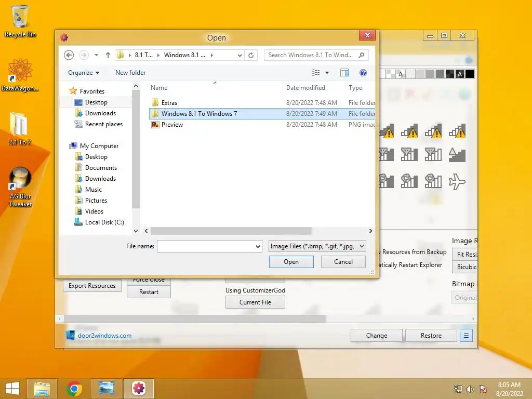Expand the File name history dropdown
Screen dimensions: 532x399
[x=258, y=247]
